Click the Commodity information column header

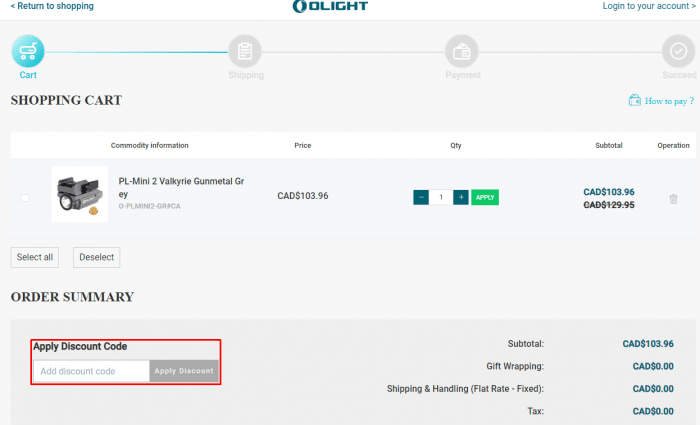point(150,146)
